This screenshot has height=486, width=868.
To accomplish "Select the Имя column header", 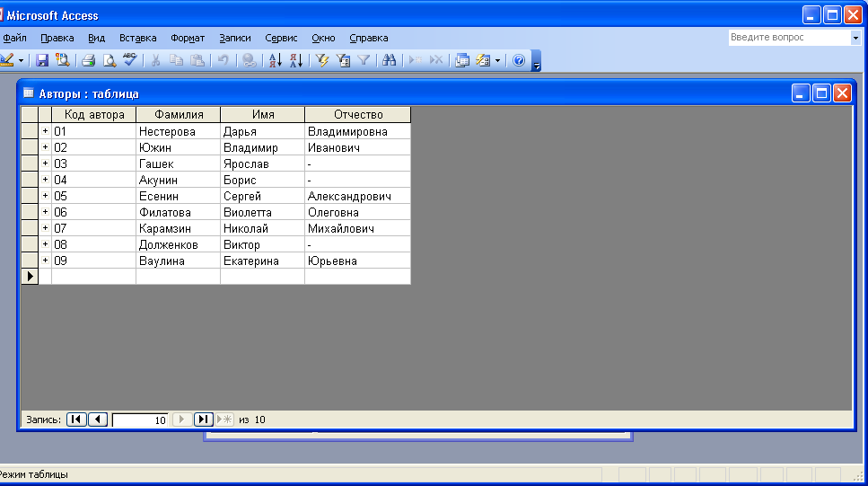I will click(x=263, y=115).
